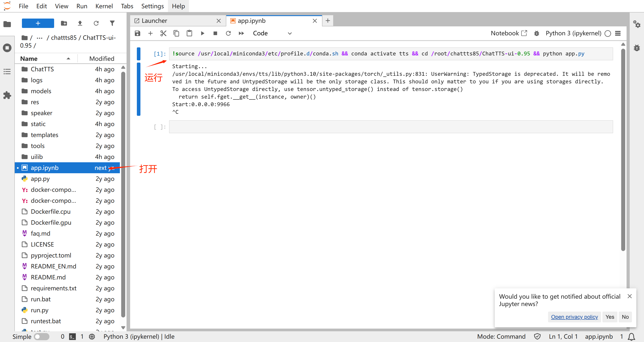This screenshot has width=644, height=342.
Task: Restart the kernel from toolbar
Action: pyautogui.click(x=228, y=33)
